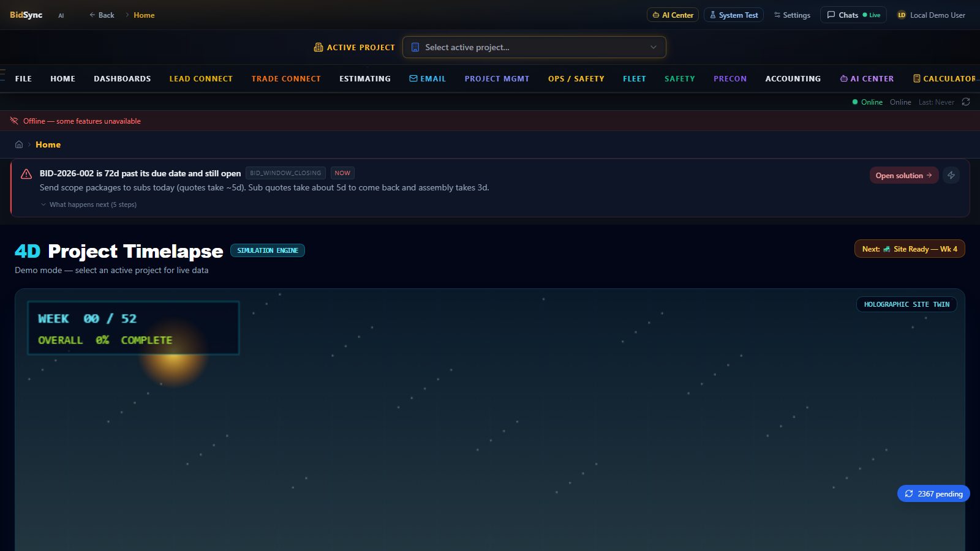
Task: Open the HOME menu in the navigation bar
Action: (x=62, y=78)
